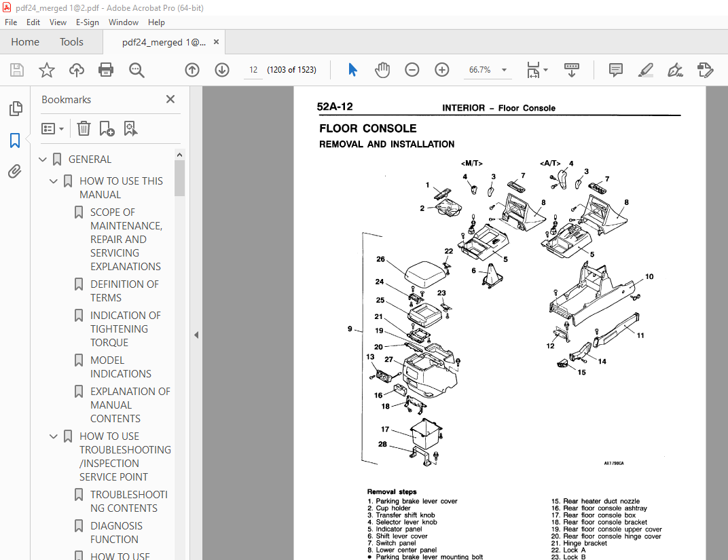Image resolution: width=728 pixels, height=560 pixels.
Task: Close the pdf24_merged document tab
Action: click(x=216, y=42)
